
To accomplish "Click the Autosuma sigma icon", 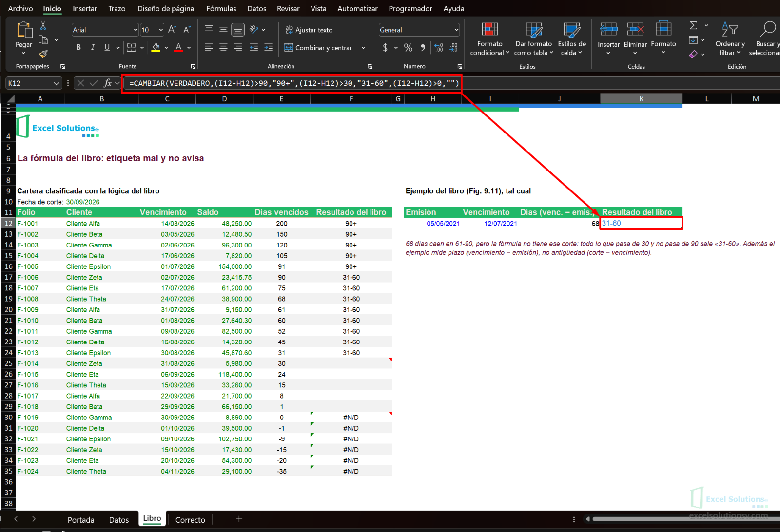I will click(693, 25).
